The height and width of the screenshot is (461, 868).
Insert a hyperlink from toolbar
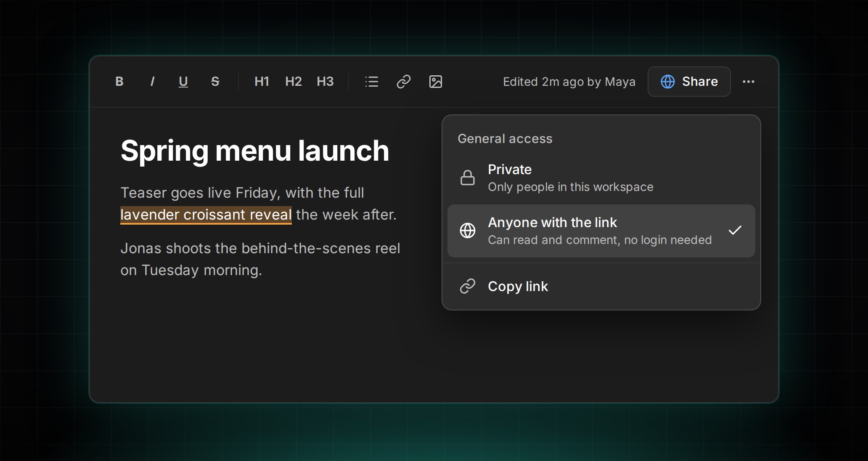[404, 82]
